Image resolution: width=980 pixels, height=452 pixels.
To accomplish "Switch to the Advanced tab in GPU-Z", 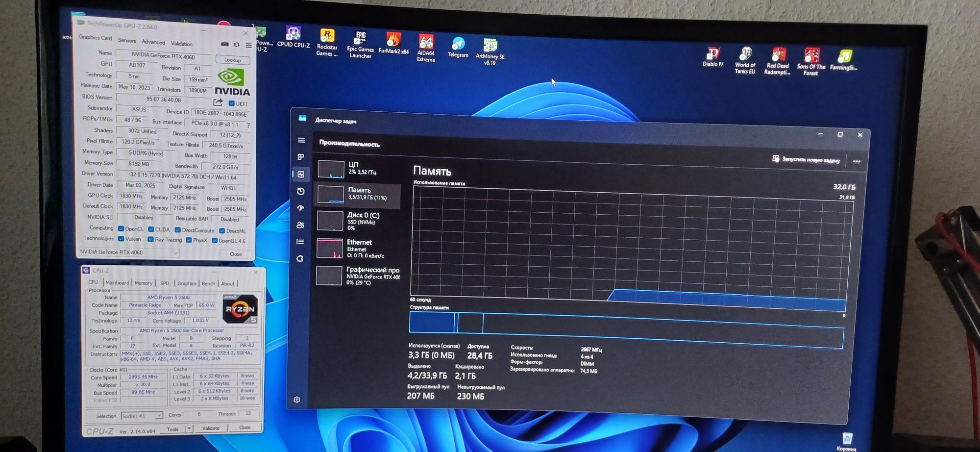I will pyautogui.click(x=153, y=42).
